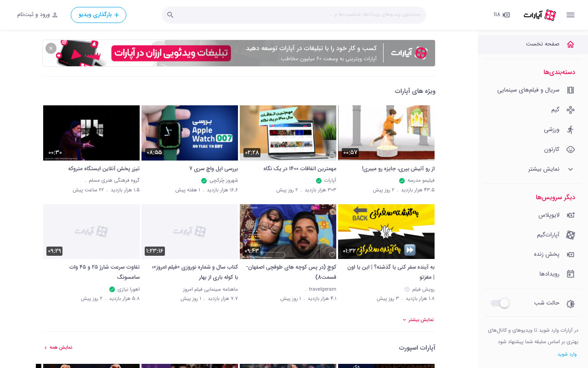
Task: Open channel ماهنامه سینمایی فیلم امروز
Action: 210,289
